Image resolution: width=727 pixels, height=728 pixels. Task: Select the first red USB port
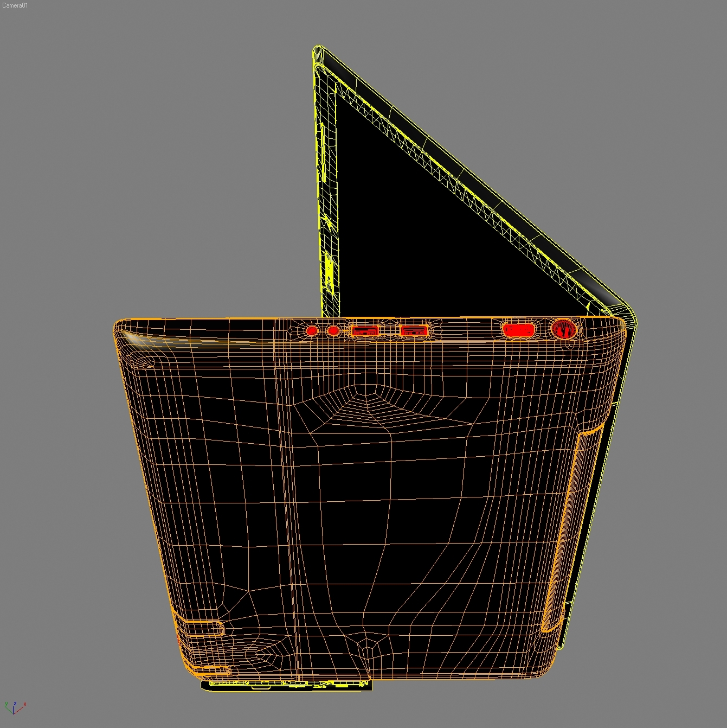click(365, 330)
